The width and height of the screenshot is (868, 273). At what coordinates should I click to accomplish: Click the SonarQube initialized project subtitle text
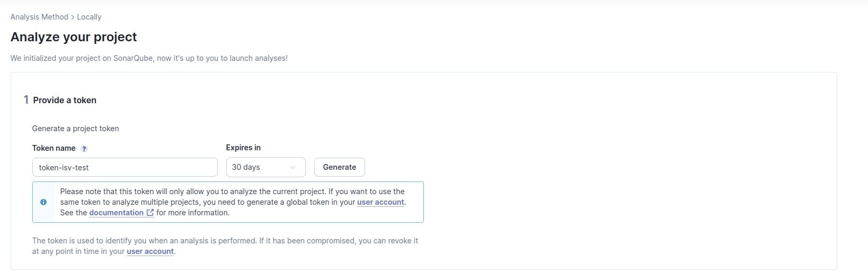149,58
